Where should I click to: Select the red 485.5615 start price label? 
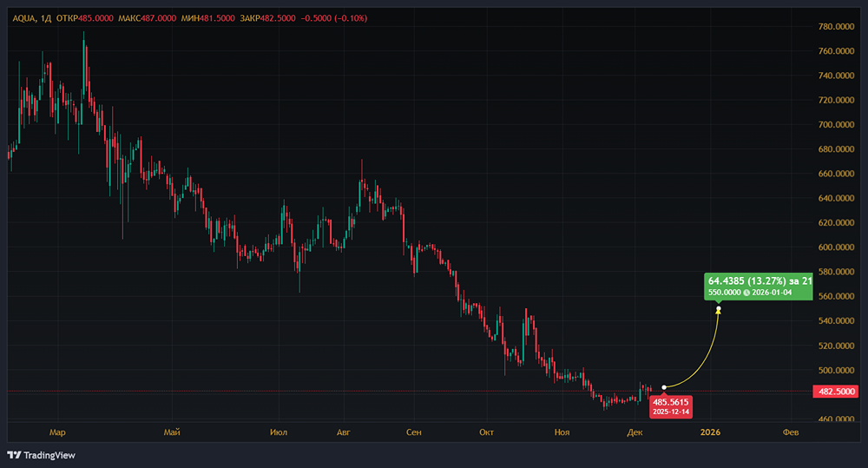click(670, 406)
